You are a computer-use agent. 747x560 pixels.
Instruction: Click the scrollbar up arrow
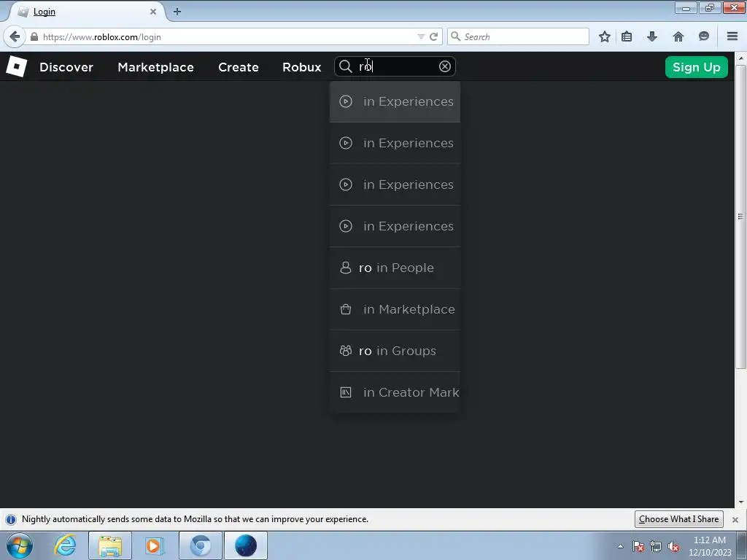coord(740,58)
